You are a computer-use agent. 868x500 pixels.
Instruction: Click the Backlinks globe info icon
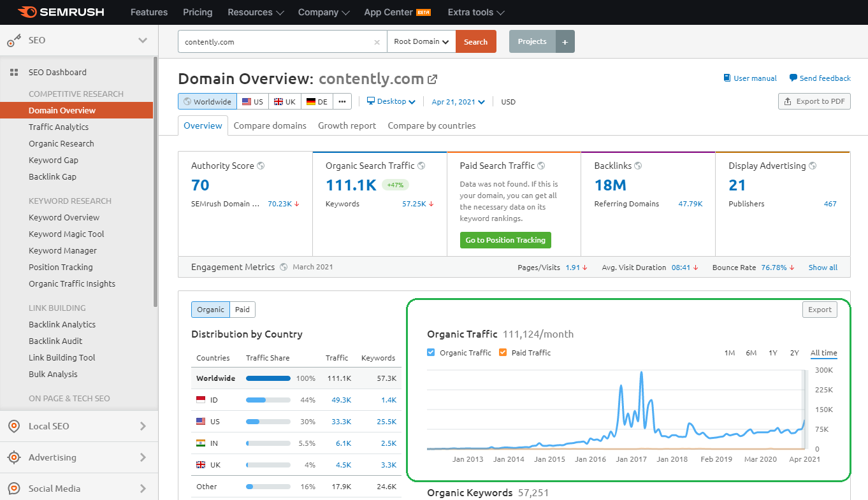click(638, 166)
